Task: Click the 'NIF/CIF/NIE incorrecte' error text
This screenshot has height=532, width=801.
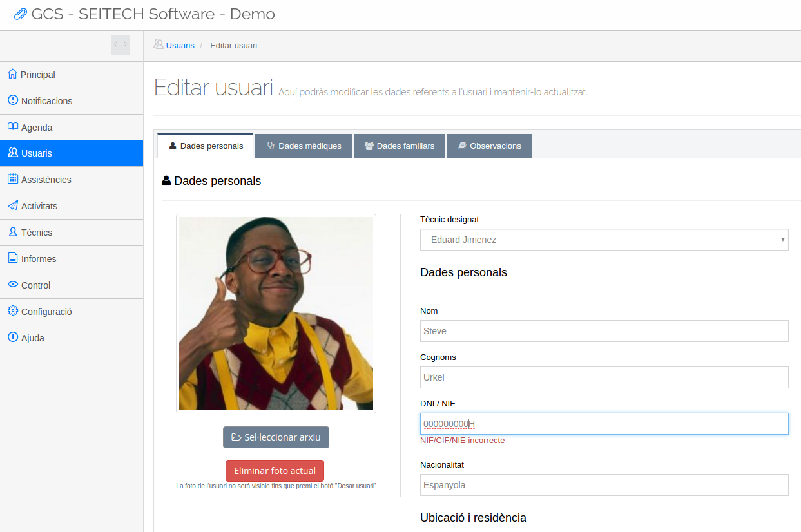Action: [462, 441]
